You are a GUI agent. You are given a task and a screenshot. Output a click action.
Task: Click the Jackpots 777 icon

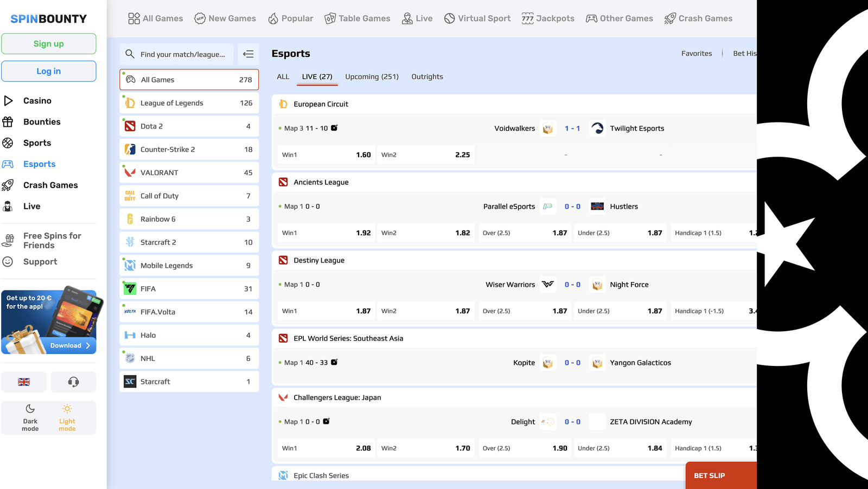527,18
